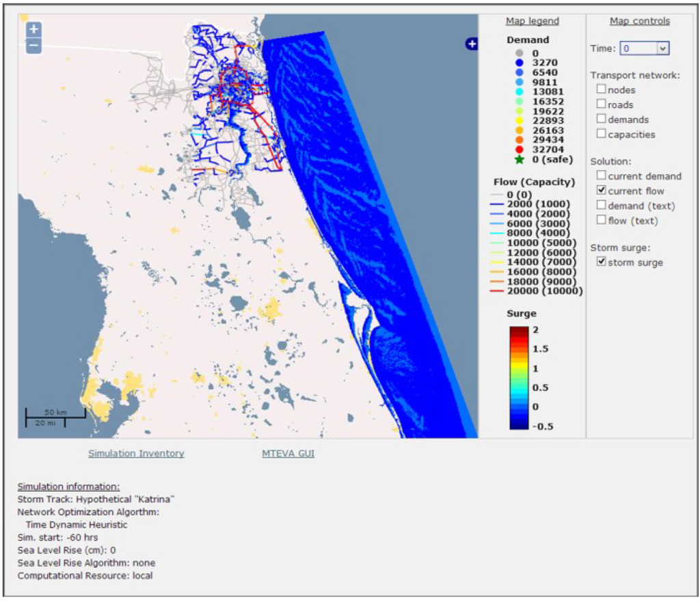700x602 pixels.
Task: Click the map zoom out minus button
Action: pos(34,46)
